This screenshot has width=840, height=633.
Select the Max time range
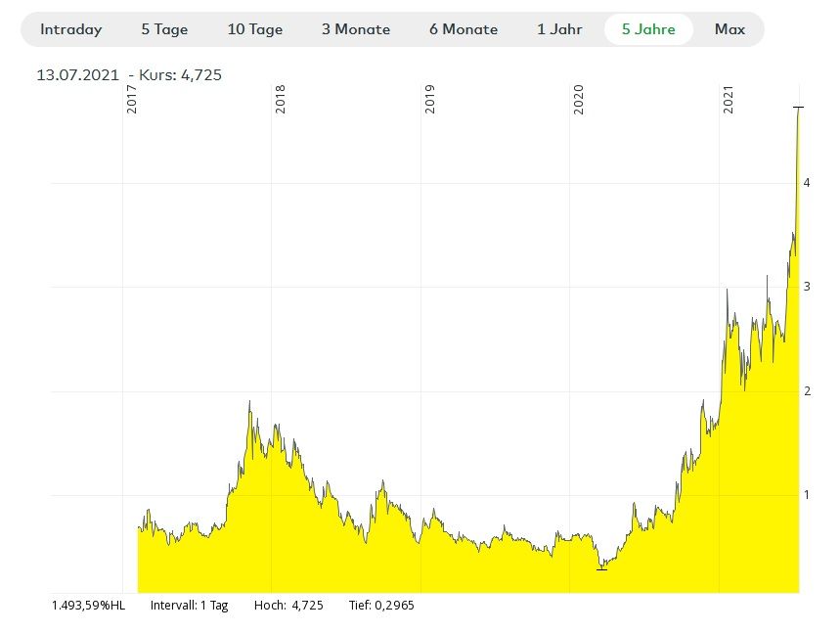(729, 29)
